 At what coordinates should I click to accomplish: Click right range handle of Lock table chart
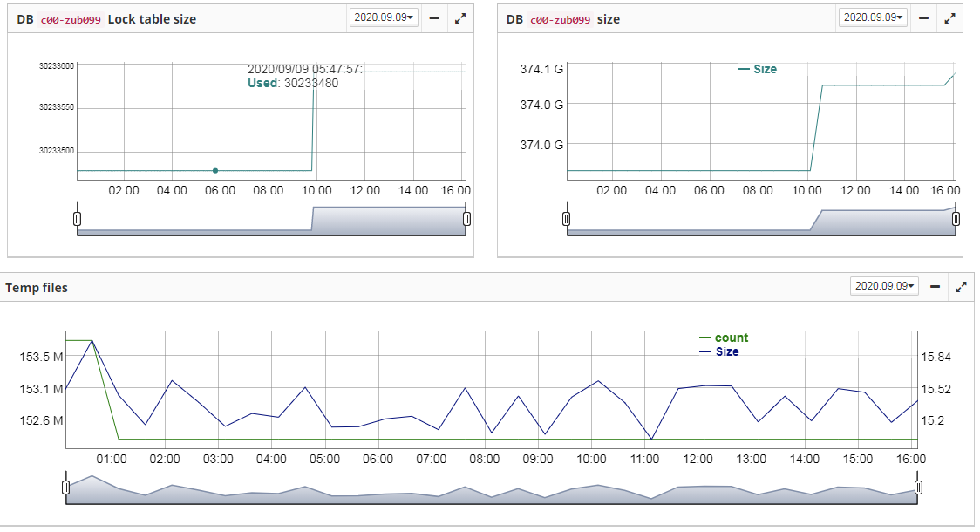(466, 219)
